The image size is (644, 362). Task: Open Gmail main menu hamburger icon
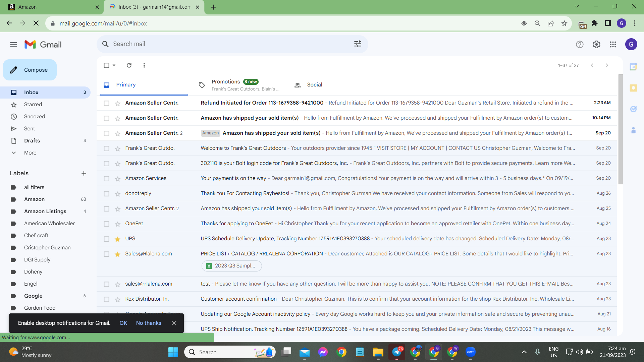point(13,44)
